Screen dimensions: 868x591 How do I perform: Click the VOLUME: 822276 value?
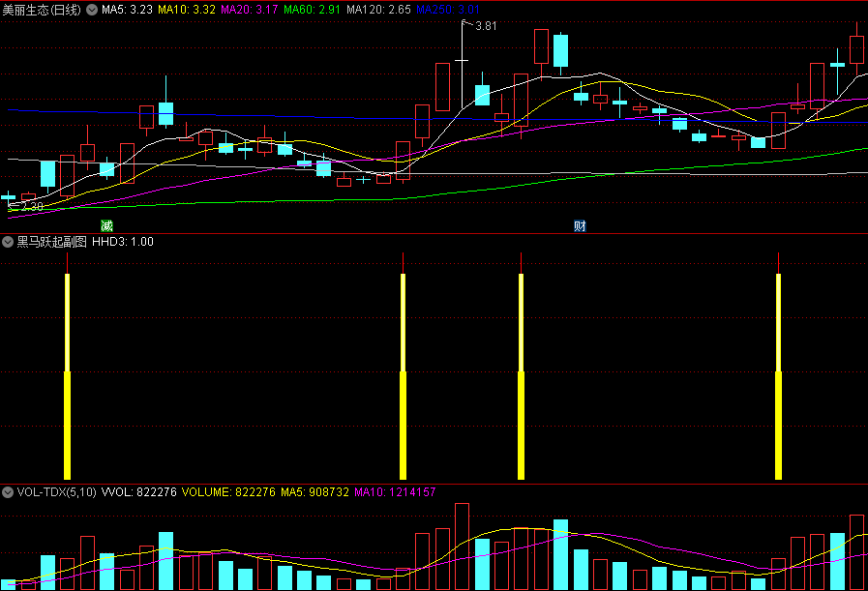click(228, 492)
